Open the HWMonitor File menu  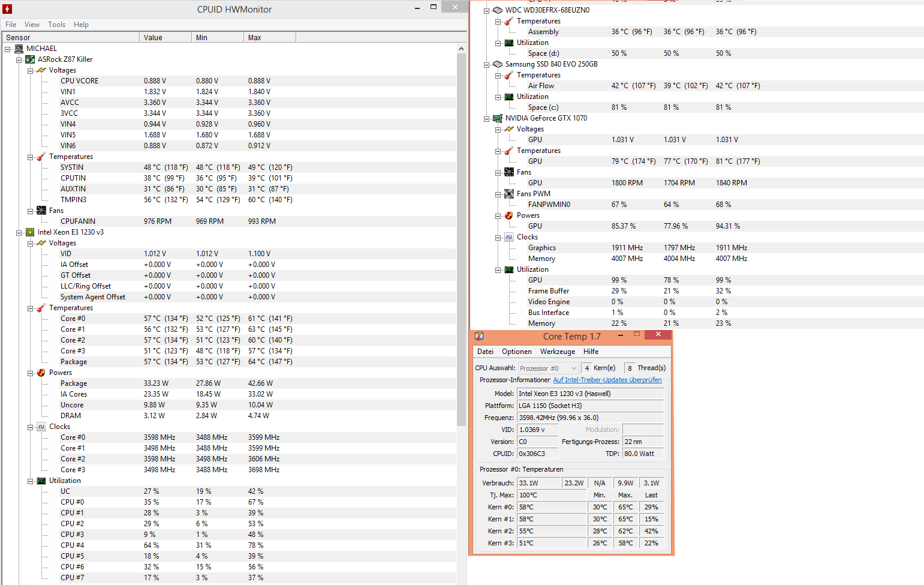pos(11,25)
